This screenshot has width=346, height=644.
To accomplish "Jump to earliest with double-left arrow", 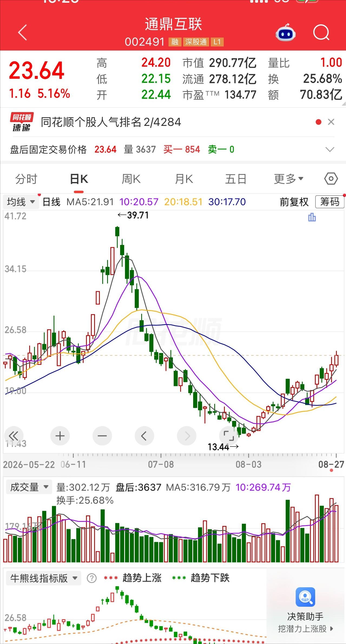I will point(13,436).
